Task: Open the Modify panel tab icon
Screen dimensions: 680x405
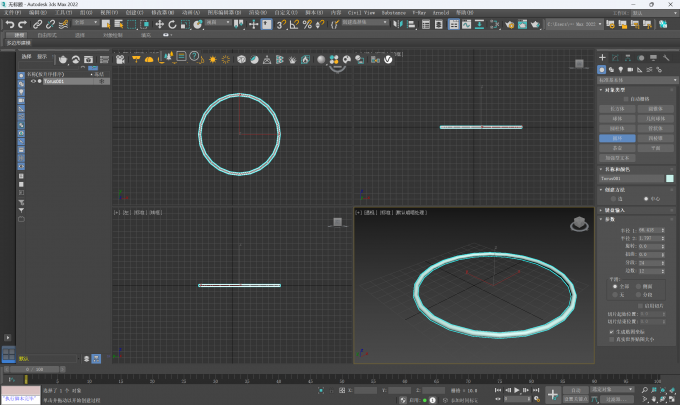Action: coord(614,58)
